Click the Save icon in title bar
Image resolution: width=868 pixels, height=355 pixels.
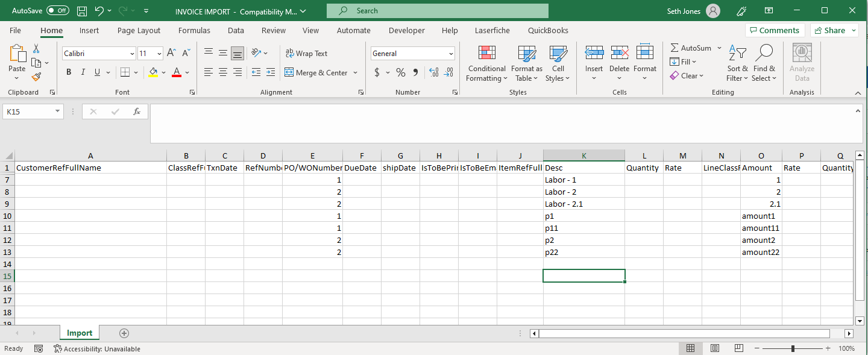tap(82, 11)
